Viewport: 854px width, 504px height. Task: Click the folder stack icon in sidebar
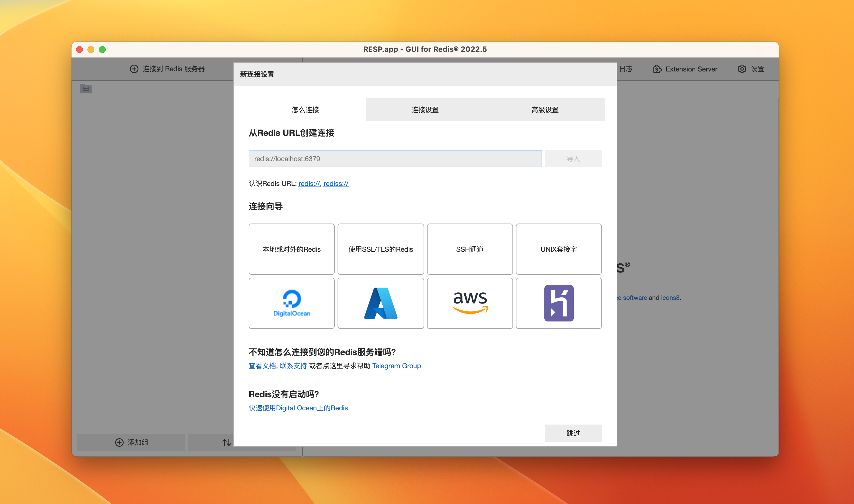point(86,89)
